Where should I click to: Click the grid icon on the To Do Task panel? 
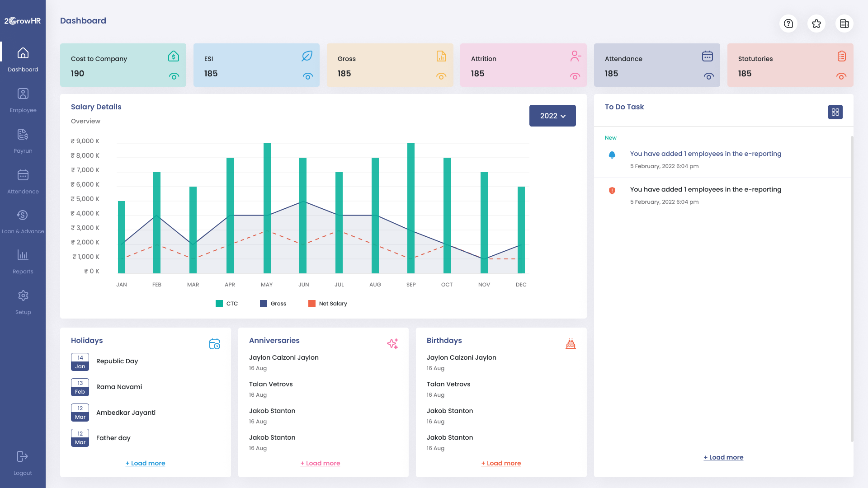(x=835, y=112)
